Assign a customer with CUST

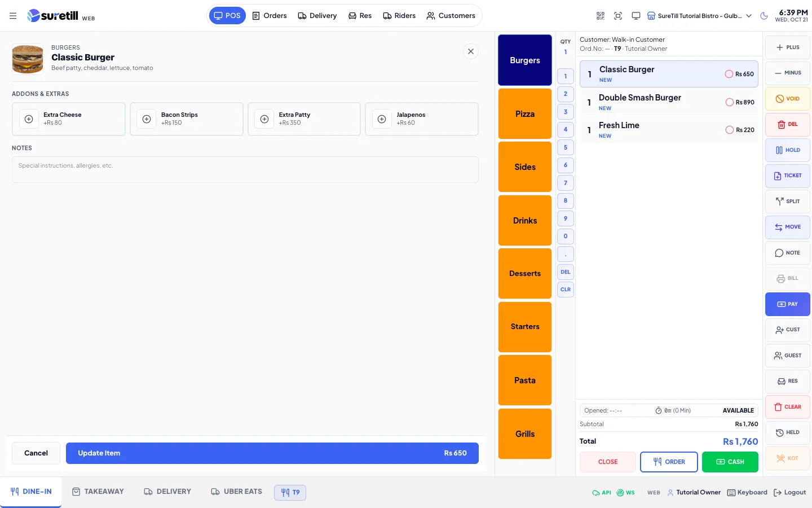788,330
